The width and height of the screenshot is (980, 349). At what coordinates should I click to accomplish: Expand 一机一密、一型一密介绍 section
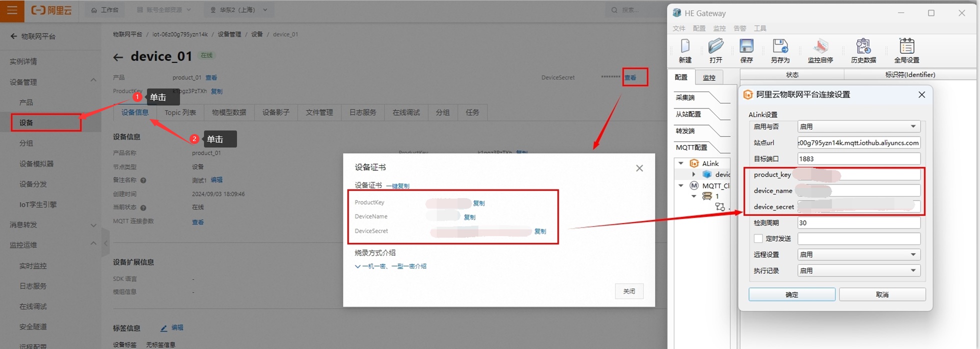click(390, 266)
